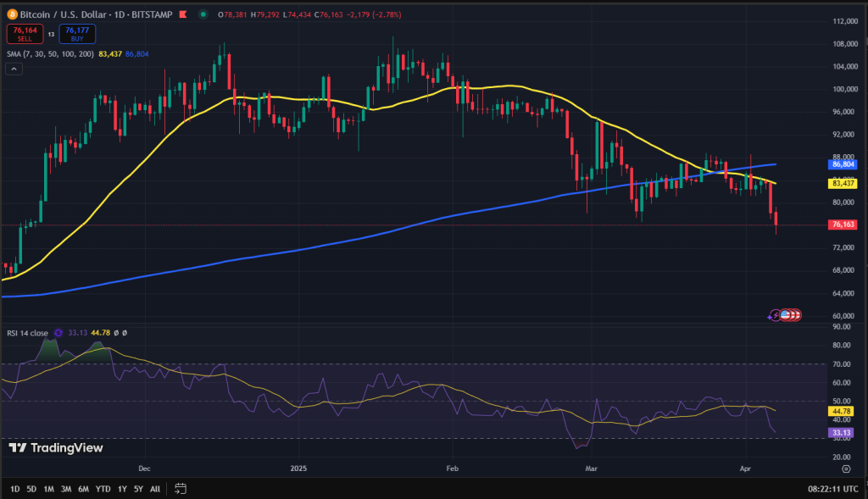Open the go-to-date calendar icon
The image size is (868, 499).
pyautogui.click(x=181, y=489)
